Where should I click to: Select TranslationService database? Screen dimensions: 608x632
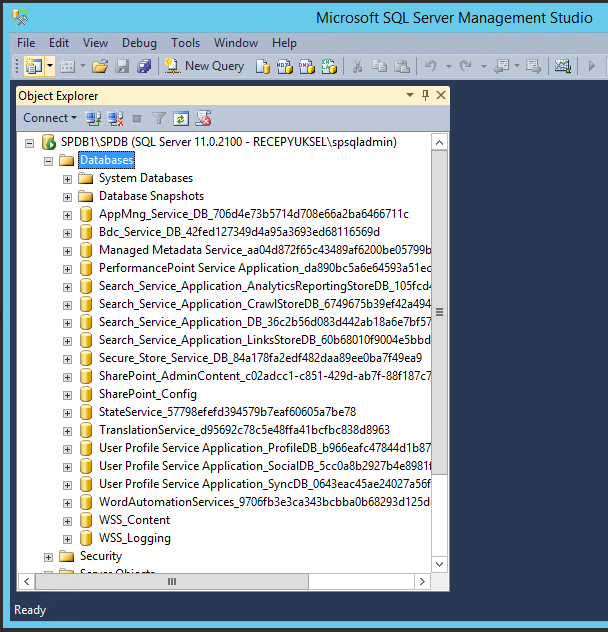tap(244, 430)
